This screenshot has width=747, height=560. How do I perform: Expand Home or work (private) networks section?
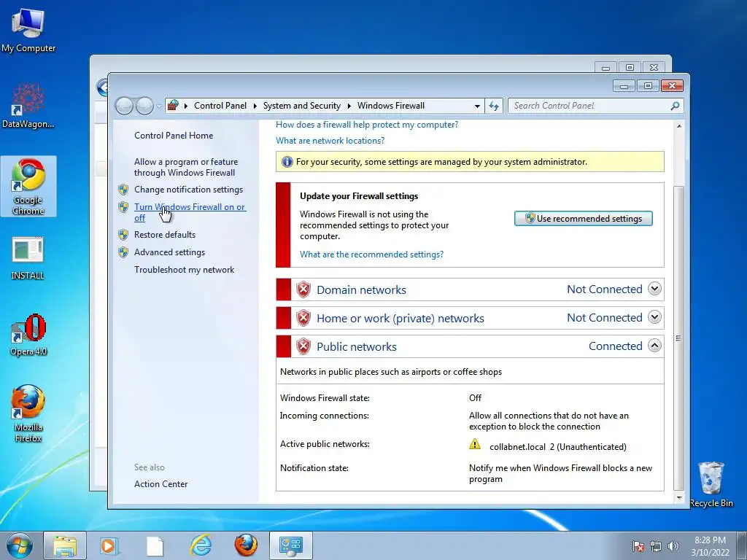coord(654,317)
